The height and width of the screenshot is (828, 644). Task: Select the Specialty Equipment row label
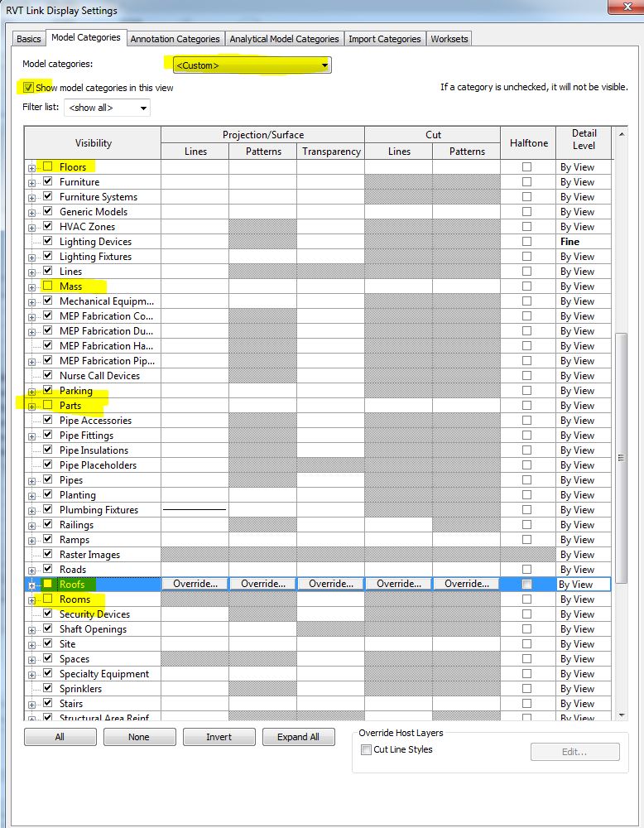tap(104, 674)
